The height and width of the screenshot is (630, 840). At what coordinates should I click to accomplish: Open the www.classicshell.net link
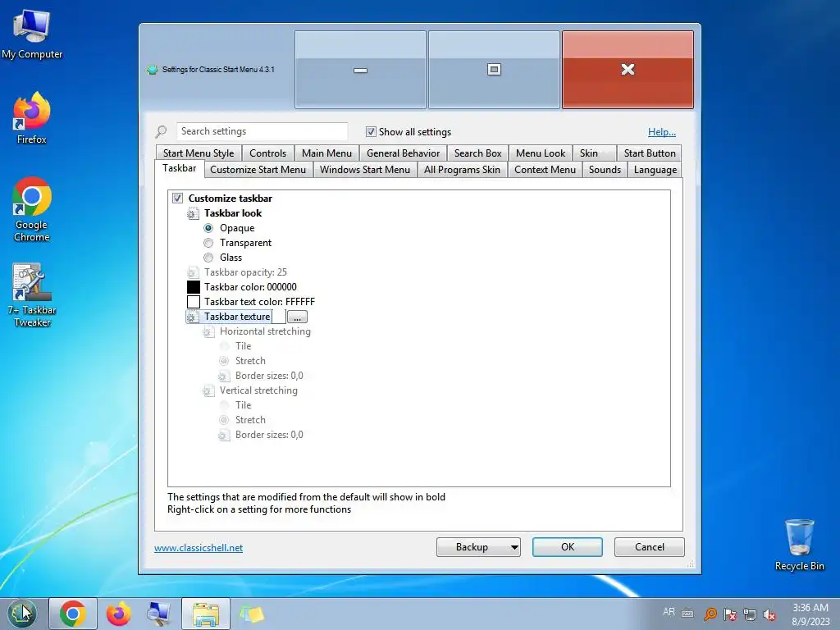(199, 547)
